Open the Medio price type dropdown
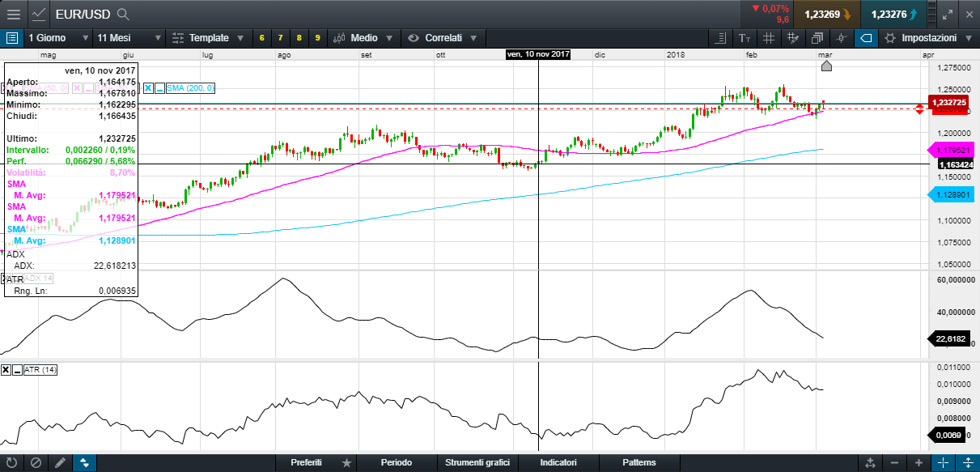 click(x=363, y=38)
